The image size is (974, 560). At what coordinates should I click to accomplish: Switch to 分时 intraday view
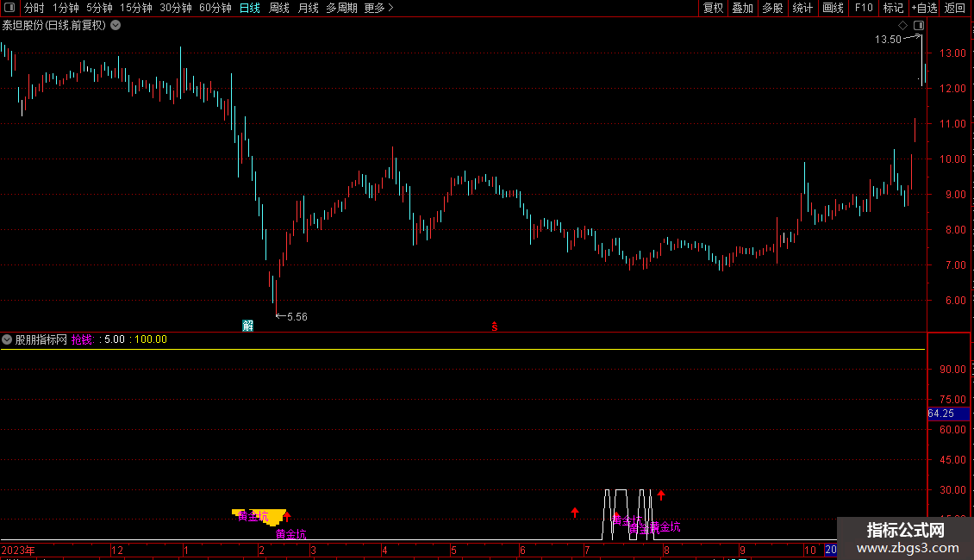(34, 8)
